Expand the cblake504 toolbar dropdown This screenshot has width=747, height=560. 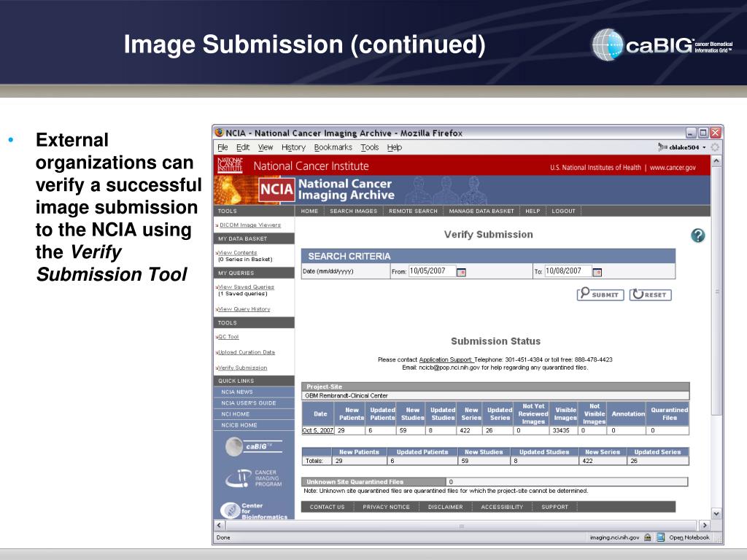(x=704, y=147)
